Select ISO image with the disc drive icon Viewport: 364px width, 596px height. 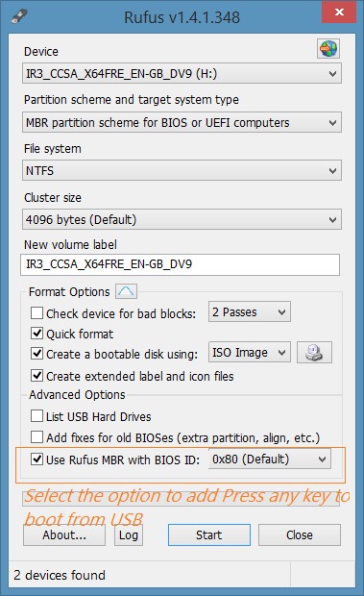(314, 353)
